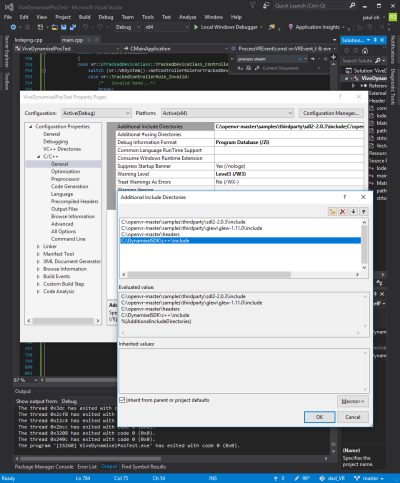
Task: Move selected include directory up
Action: tap(364, 211)
